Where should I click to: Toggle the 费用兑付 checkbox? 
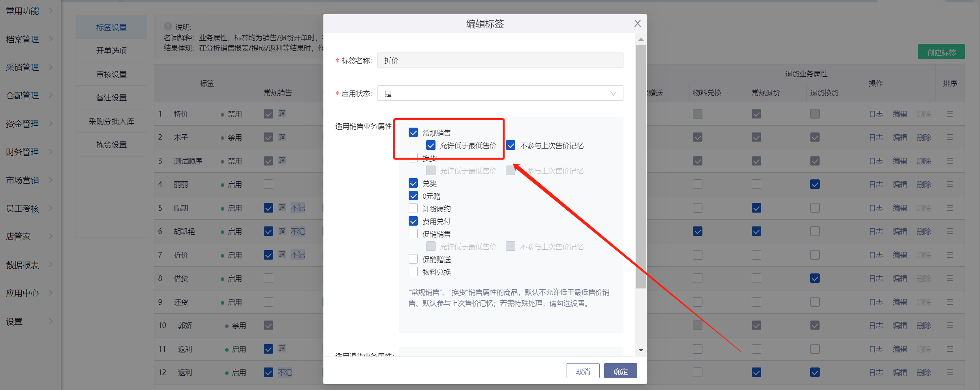(x=413, y=221)
